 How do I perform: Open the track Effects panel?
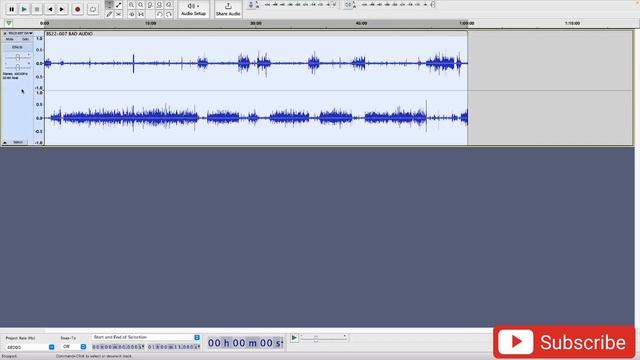pos(17,47)
